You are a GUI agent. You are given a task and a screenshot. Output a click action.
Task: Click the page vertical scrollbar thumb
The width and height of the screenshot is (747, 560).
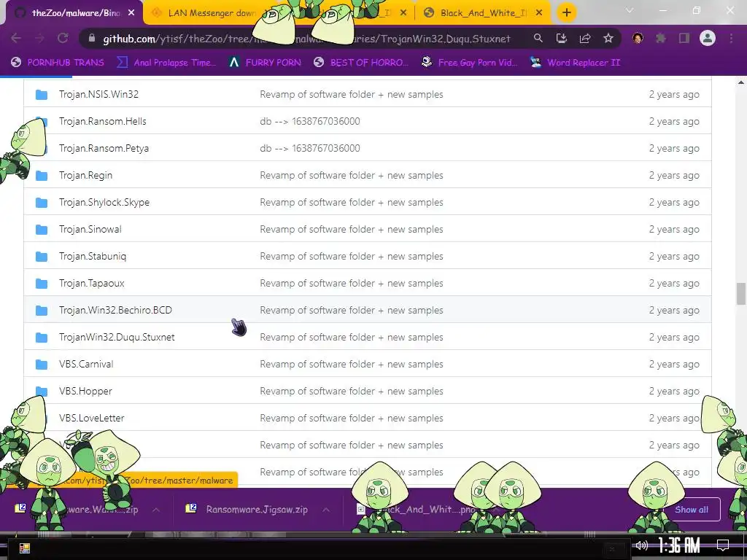(740, 293)
